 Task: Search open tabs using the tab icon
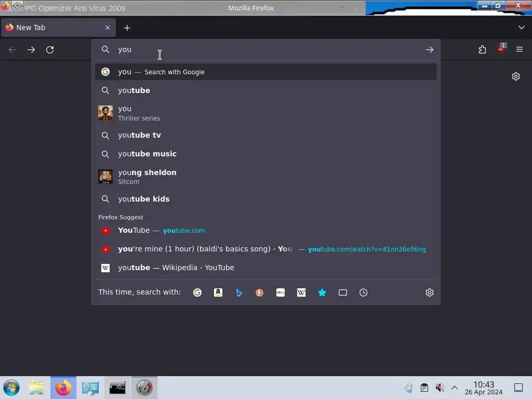click(343, 292)
